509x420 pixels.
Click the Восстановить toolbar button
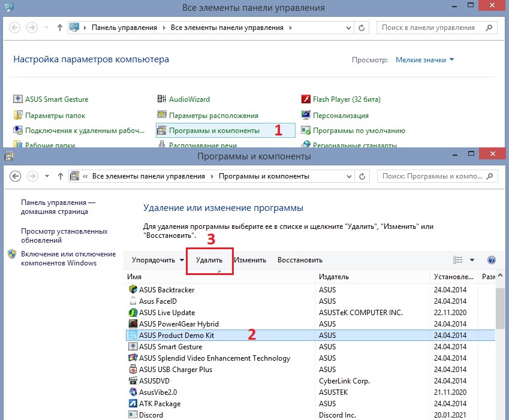(x=300, y=260)
